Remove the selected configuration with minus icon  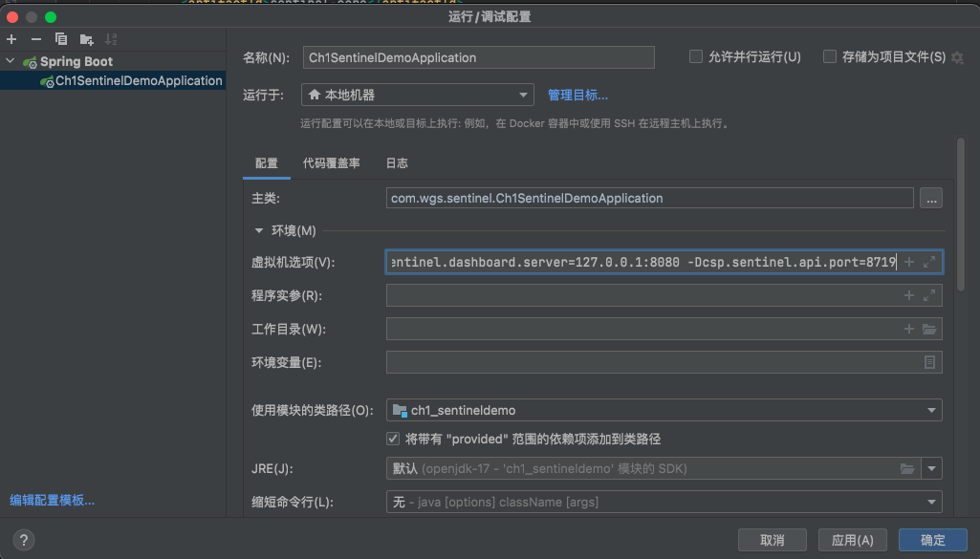pos(36,39)
